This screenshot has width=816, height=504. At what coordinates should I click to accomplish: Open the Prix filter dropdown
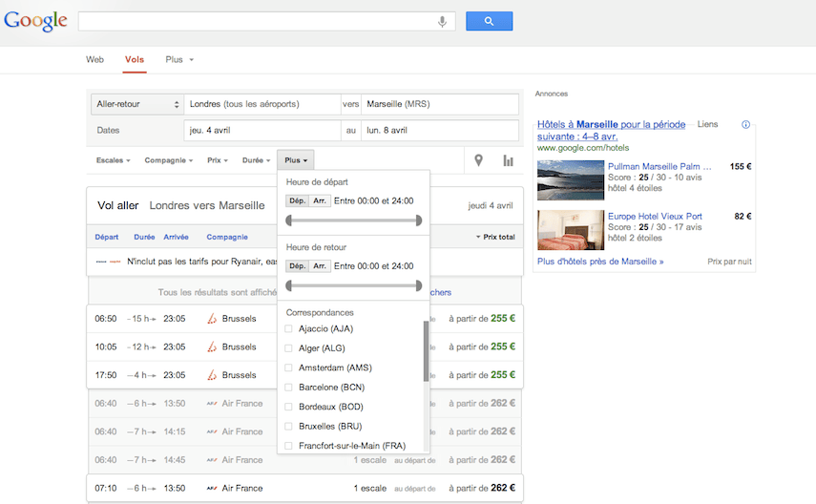point(218,160)
